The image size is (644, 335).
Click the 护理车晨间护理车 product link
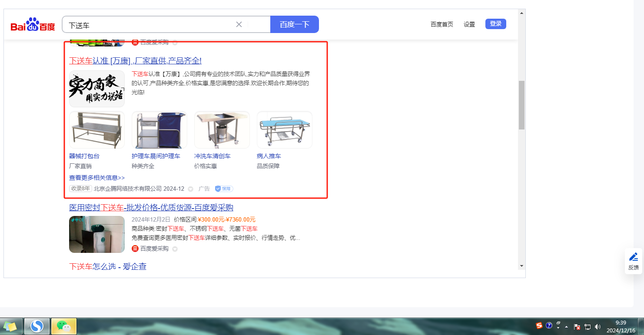pos(156,156)
